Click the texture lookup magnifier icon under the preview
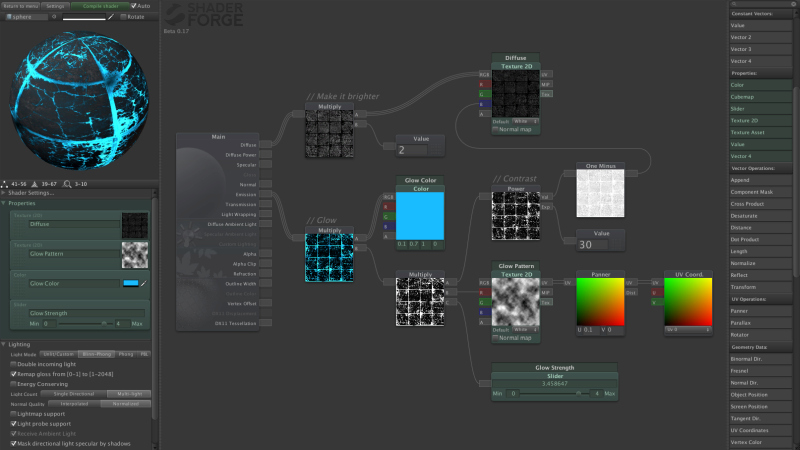800x450 pixels. [67, 184]
